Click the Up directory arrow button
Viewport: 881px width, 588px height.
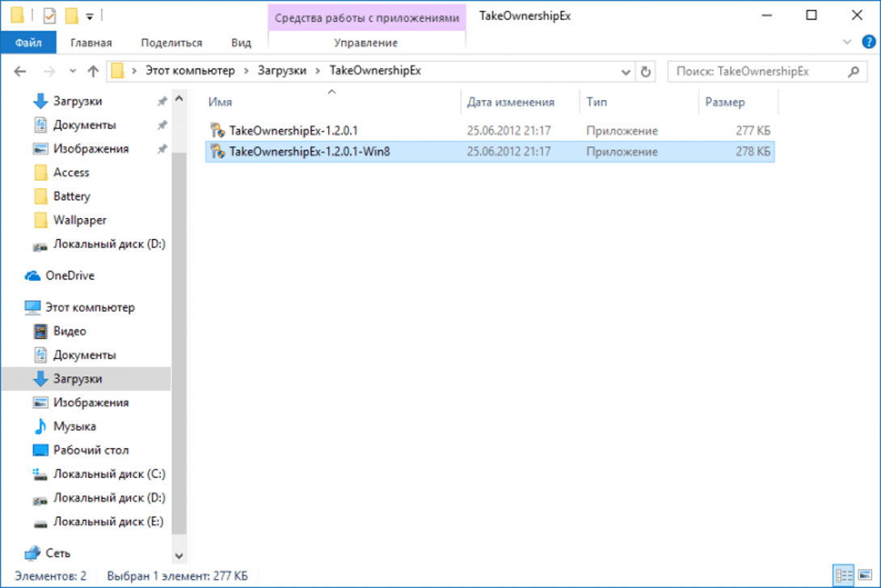coord(93,71)
